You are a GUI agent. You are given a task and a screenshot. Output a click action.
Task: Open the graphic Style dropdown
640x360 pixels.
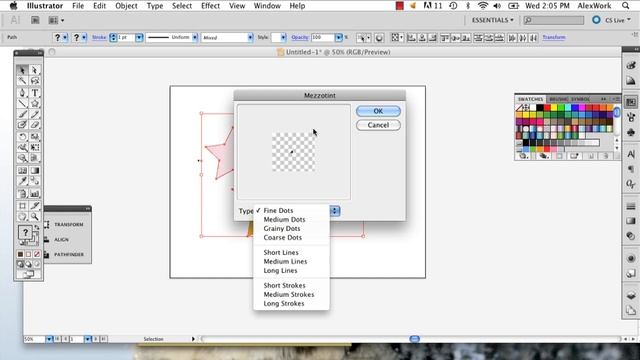click(x=283, y=38)
